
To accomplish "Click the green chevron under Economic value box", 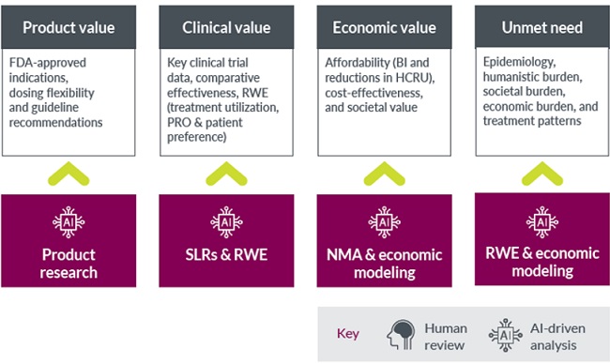I will (385, 174).
